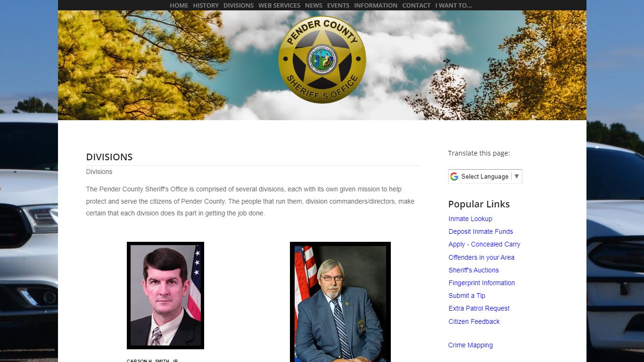Open Deposit Inmate Funds link
The width and height of the screenshot is (644, 362).
point(480,231)
